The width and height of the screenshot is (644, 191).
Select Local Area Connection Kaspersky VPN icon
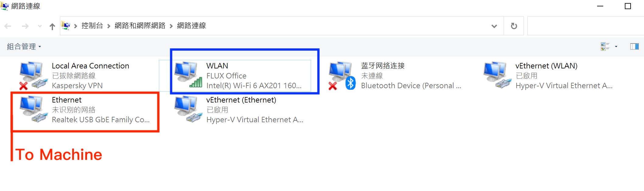[x=33, y=75]
